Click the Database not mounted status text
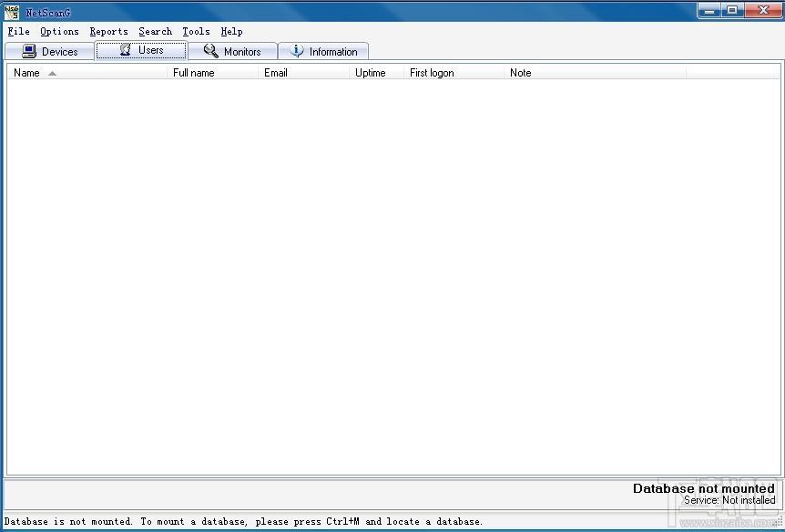 click(x=703, y=488)
